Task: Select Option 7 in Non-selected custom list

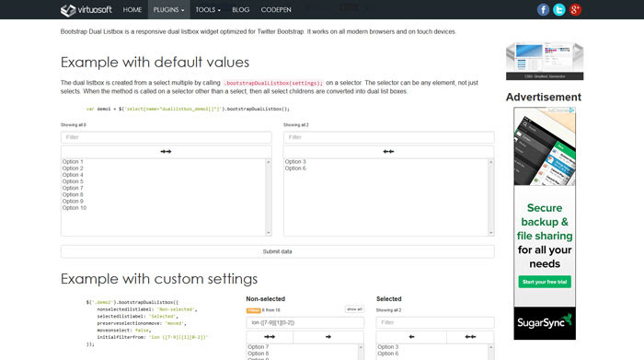Action: click(258, 347)
